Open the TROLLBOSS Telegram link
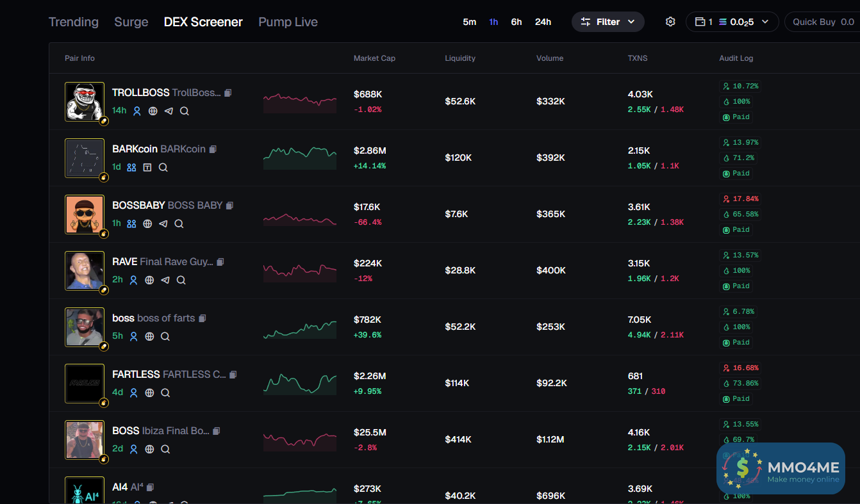The image size is (860, 504). 169,111
